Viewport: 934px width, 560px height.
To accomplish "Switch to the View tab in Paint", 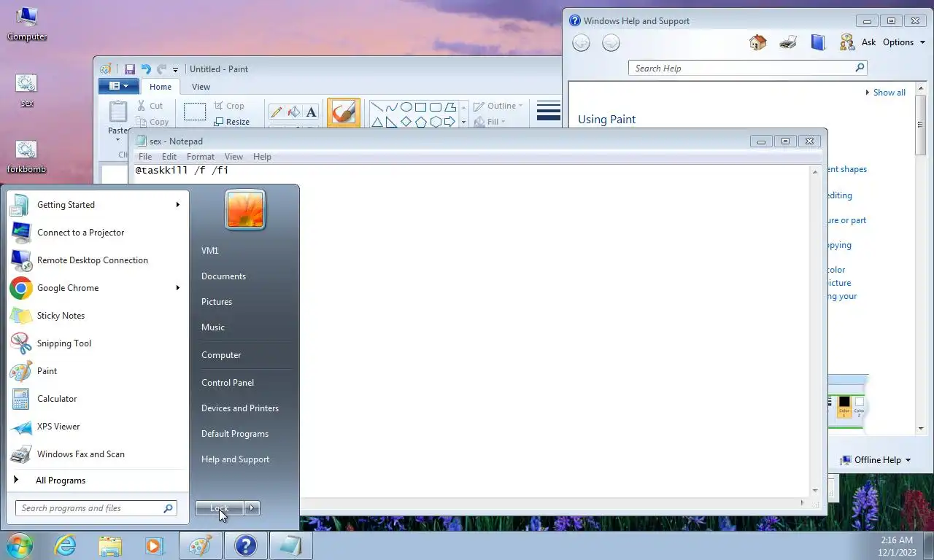I will coord(201,87).
